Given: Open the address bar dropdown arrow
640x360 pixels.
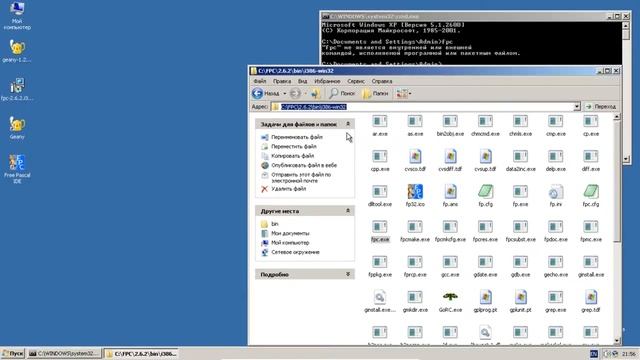Looking at the screenshot, I should click(x=576, y=107).
